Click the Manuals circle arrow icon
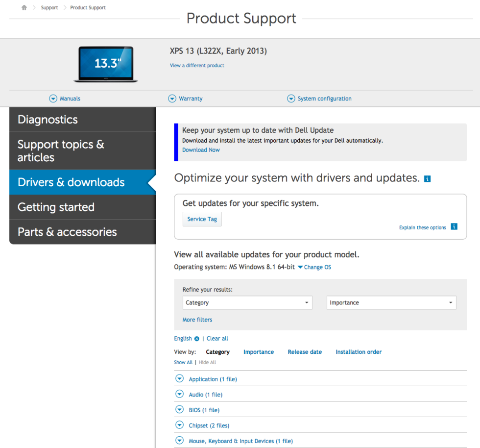The height and width of the screenshot is (448, 480). [x=53, y=99]
